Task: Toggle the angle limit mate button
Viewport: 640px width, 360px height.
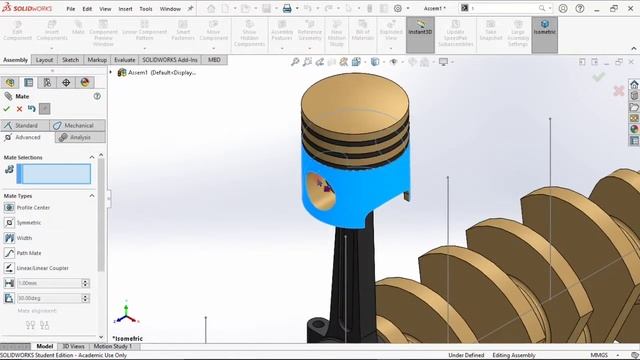Action: pyautogui.click(x=9, y=298)
